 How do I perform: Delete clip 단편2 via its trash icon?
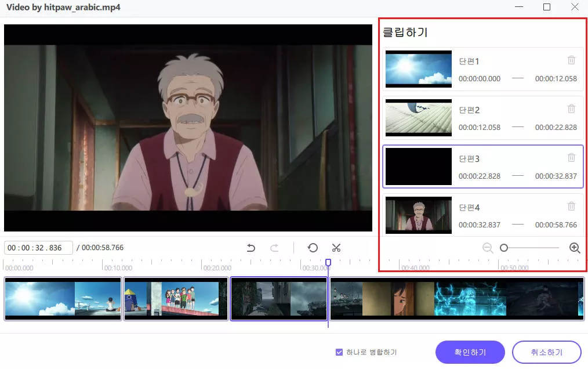click(x=571, y=108)
